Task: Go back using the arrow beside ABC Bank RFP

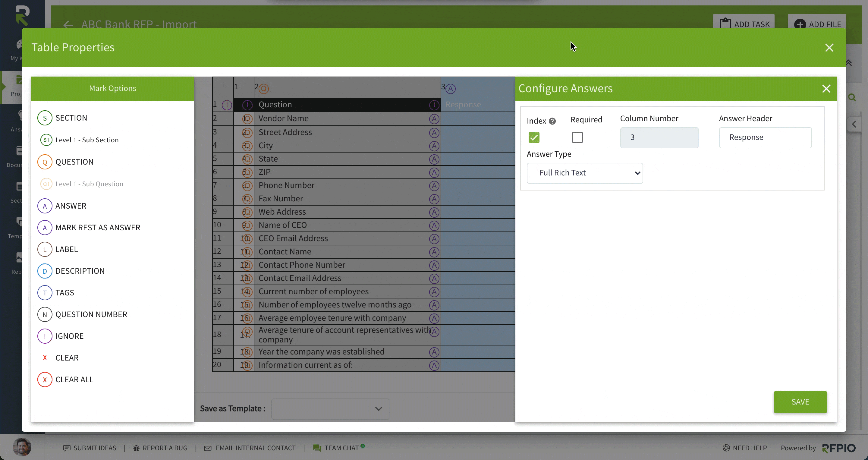Action: pyautogui.click(x=68, y=25)
